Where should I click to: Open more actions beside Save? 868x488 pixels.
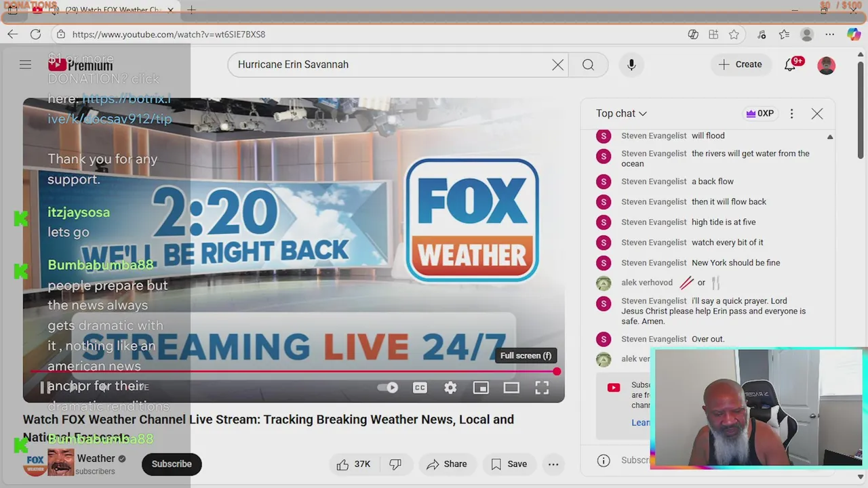[x=553, y=464]
